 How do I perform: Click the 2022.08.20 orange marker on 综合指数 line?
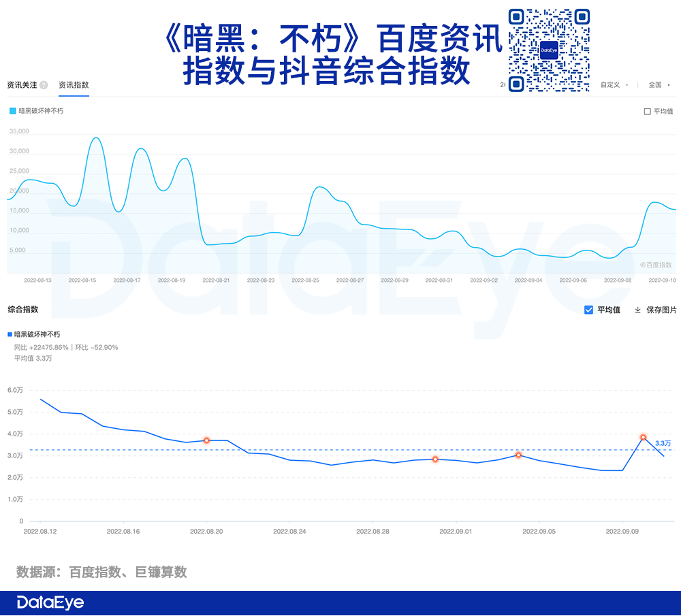pos(207,440)
